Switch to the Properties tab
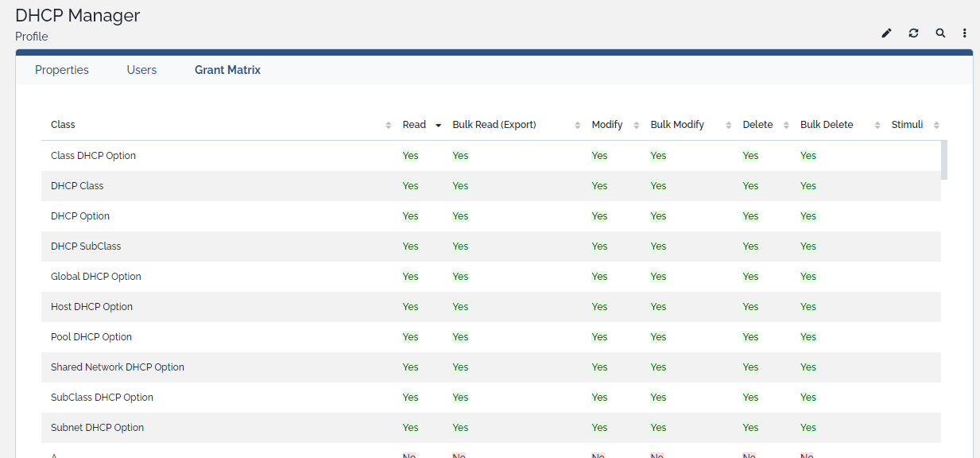 click(x=62, y=70)
